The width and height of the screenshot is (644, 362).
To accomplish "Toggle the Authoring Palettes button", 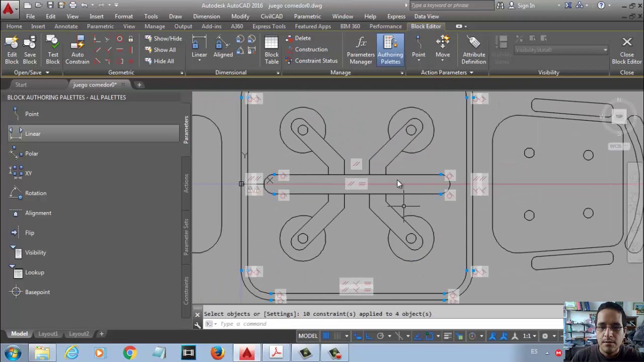I will coord(390,50).
